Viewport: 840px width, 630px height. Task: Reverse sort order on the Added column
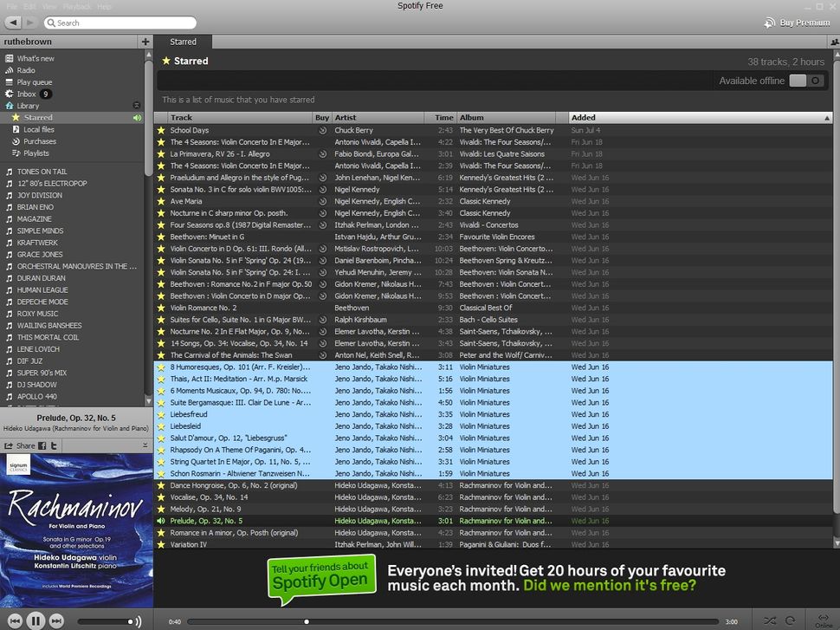[x=583, y=117]
